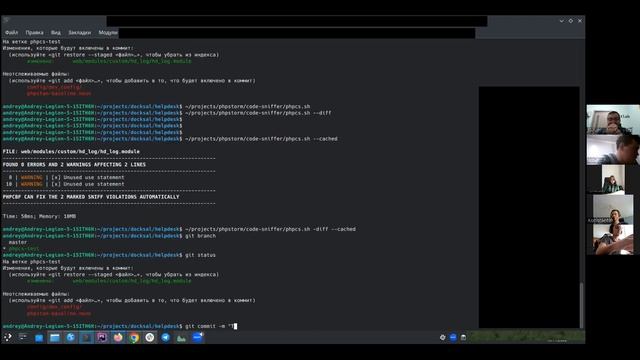Open the KDE application launcher
Image resolution: width=640 pixels, height=360 pixels.
point(8,338)
